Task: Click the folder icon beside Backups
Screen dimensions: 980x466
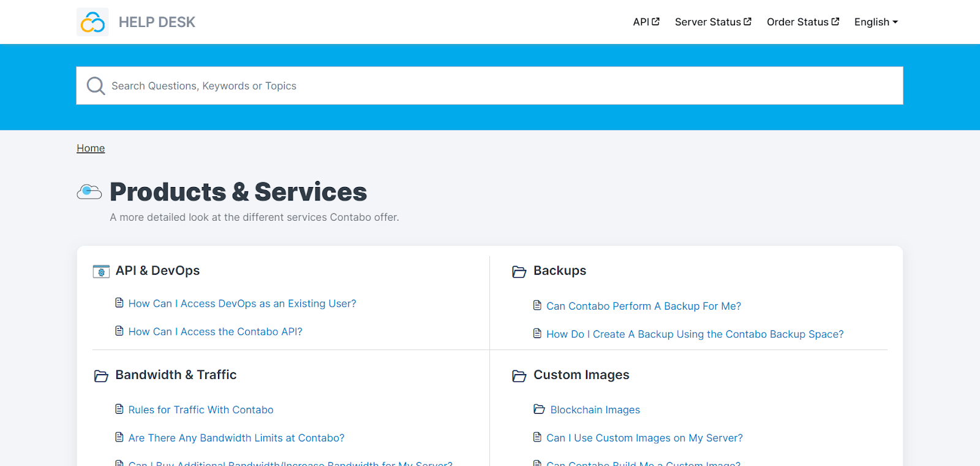Action: pyautogui.click(x=519, y=272)
